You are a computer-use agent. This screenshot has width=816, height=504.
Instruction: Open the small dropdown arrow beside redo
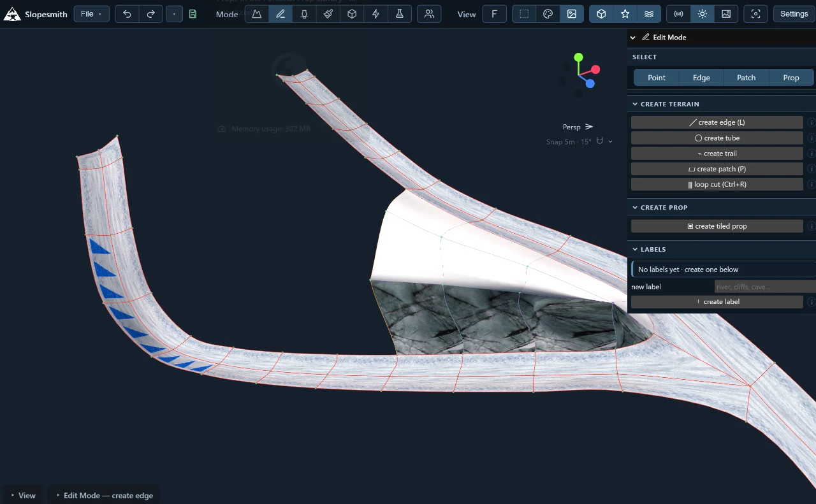click(174, 14)
